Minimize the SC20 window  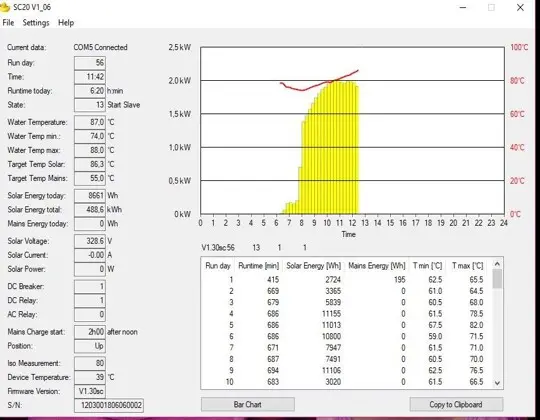point(463,8)
